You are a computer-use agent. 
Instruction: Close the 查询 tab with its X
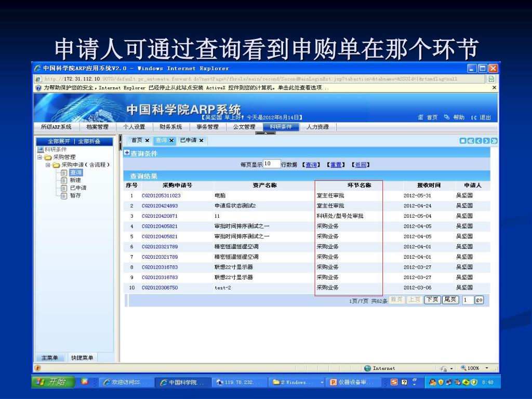coord(171,140)
